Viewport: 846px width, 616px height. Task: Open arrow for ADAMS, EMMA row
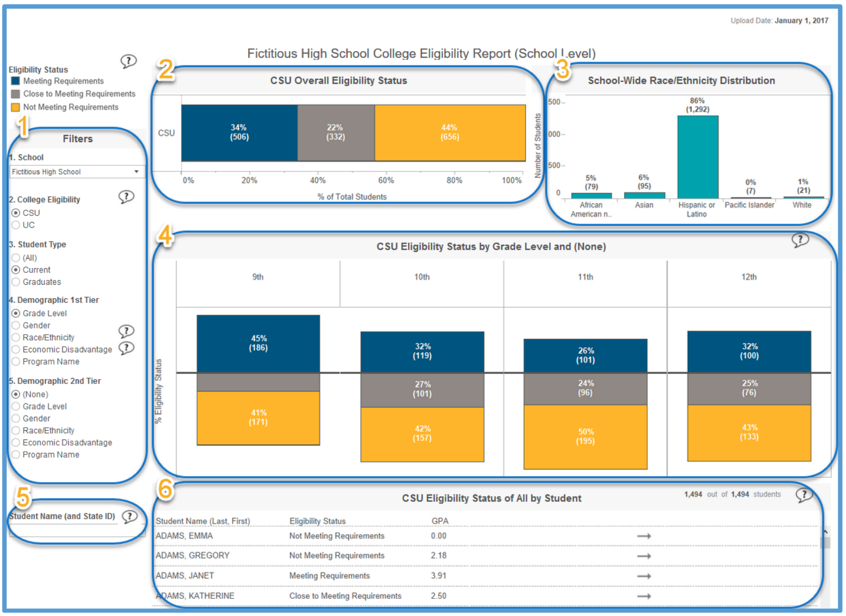(644, 536)
